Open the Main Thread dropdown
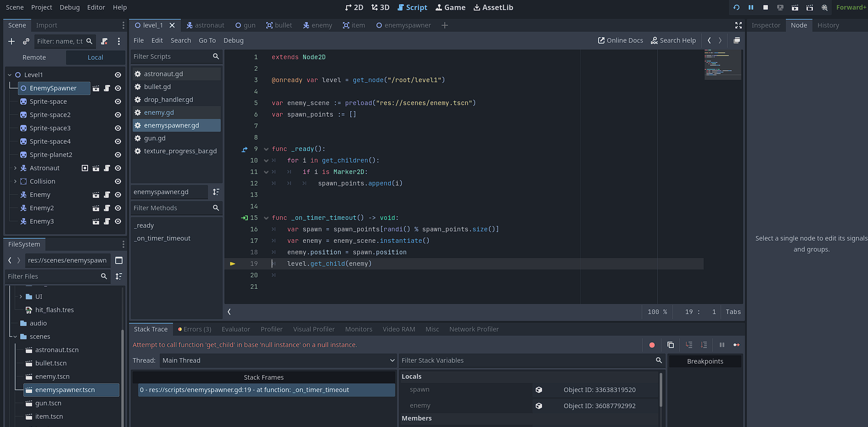868x427 pixels. [278, 360]
